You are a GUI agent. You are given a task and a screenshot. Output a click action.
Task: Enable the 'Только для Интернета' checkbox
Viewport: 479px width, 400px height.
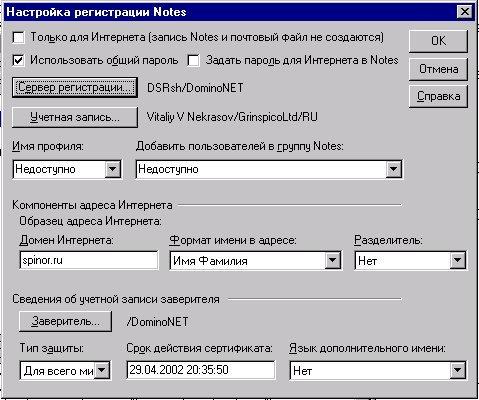pyautogui.click(x=19, y=37)
